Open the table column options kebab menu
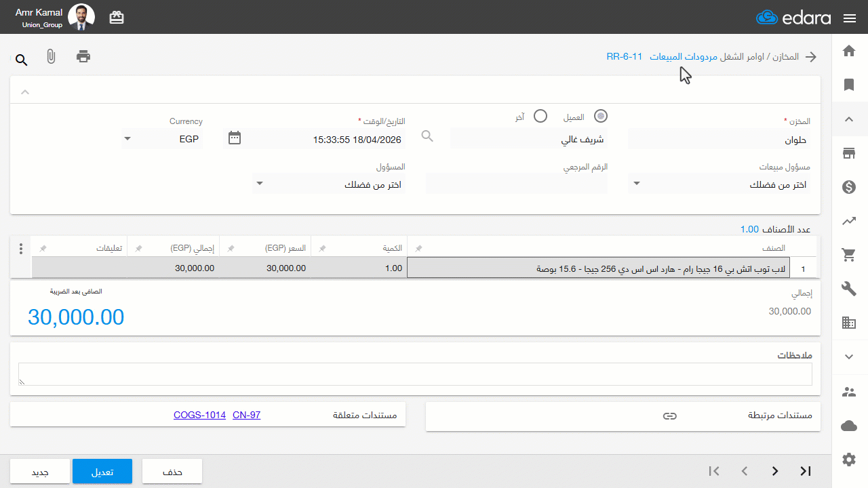Viewport: 868px width, 488px height. pyautogui.click(x=21, y=249)
